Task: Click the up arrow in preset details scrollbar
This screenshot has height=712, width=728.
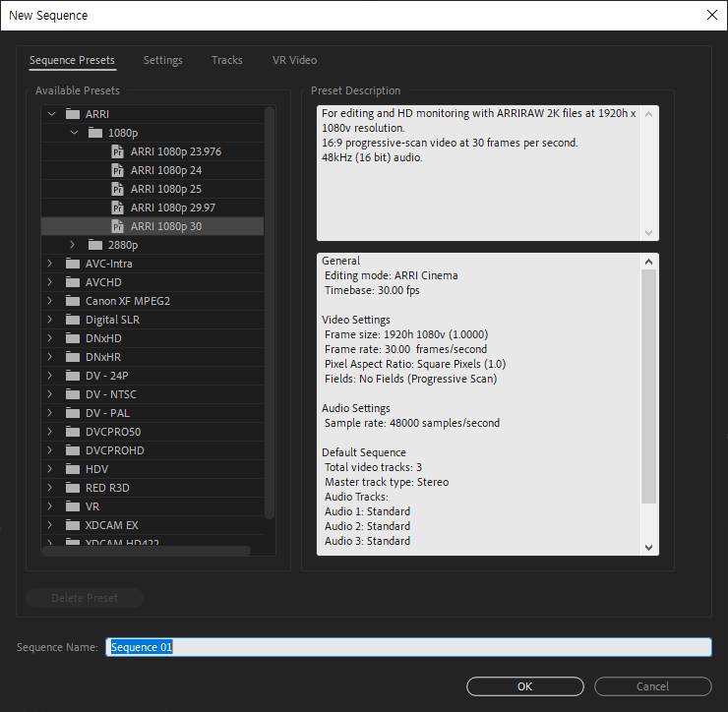Action: [x=648, y=262]
